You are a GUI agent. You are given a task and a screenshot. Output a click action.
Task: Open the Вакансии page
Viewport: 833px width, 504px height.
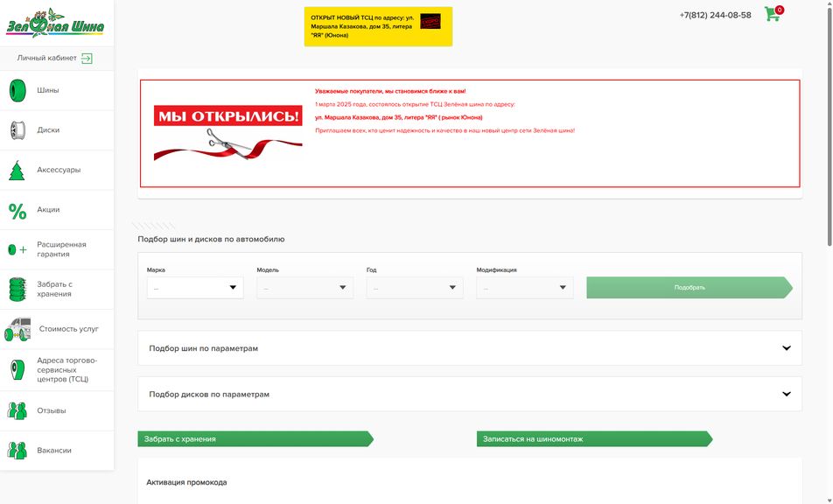click(57, 451)
